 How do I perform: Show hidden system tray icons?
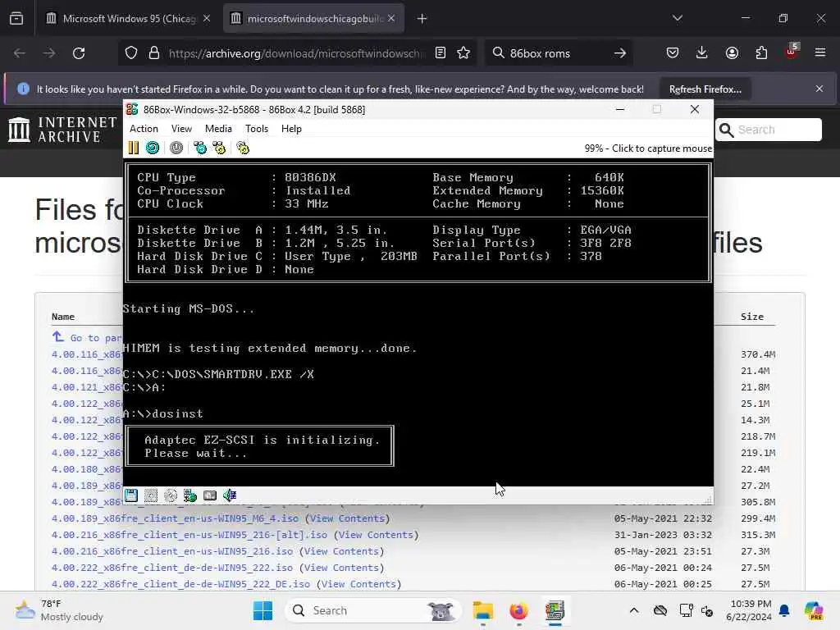[634, 610]
